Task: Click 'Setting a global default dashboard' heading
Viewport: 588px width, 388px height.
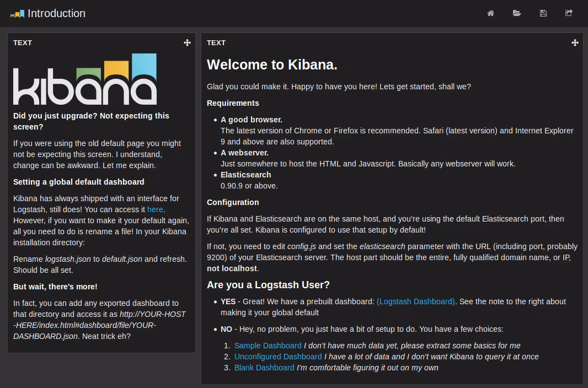Action: pos(79,182)
